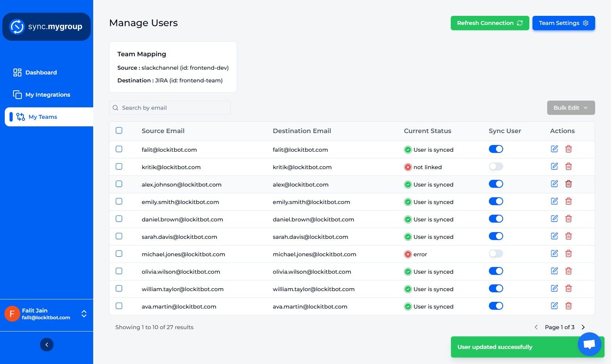Click the sync.mygroup logo
The image size is (611, 364).
point(46,27)
